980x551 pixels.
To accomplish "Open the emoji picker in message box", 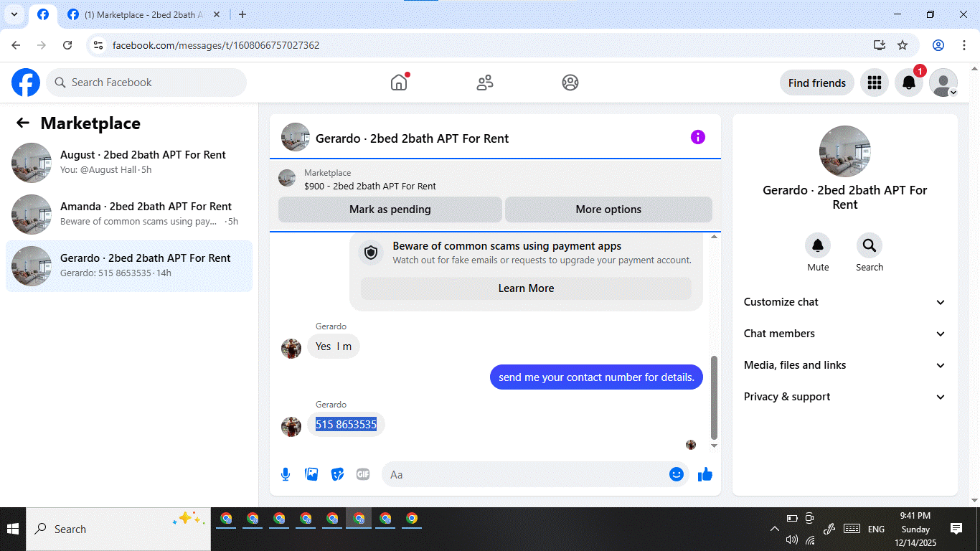I will (x=676, y=474).
